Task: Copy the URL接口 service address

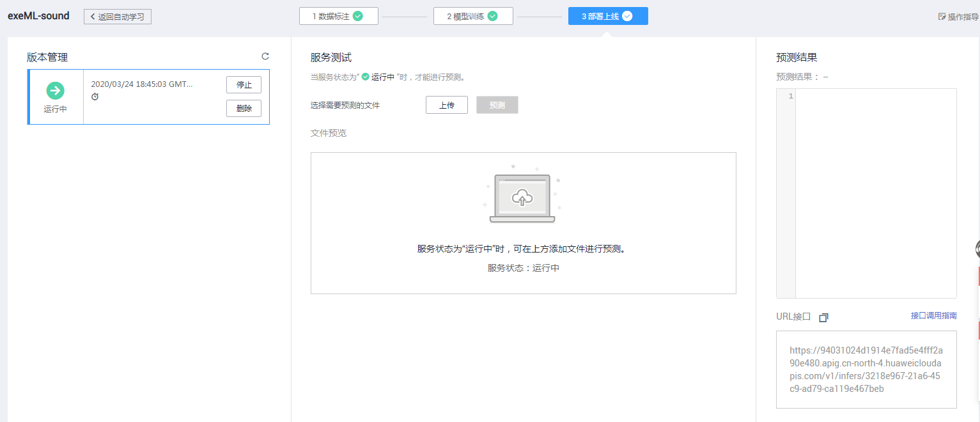Action: coord(823,317)
